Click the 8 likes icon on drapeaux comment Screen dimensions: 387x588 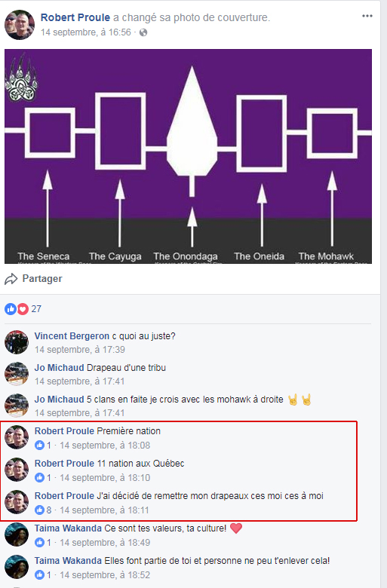(39, 510)
